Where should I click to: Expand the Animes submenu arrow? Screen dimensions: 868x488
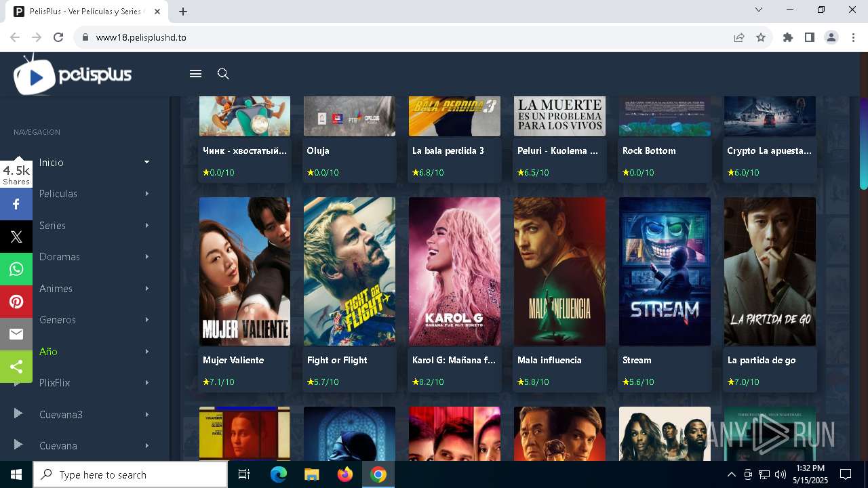point(146,288)
